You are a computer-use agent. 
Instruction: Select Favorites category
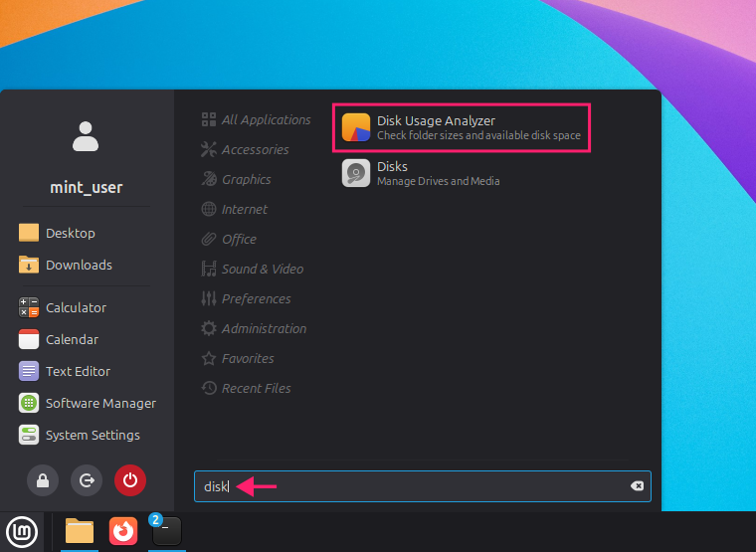238,359
